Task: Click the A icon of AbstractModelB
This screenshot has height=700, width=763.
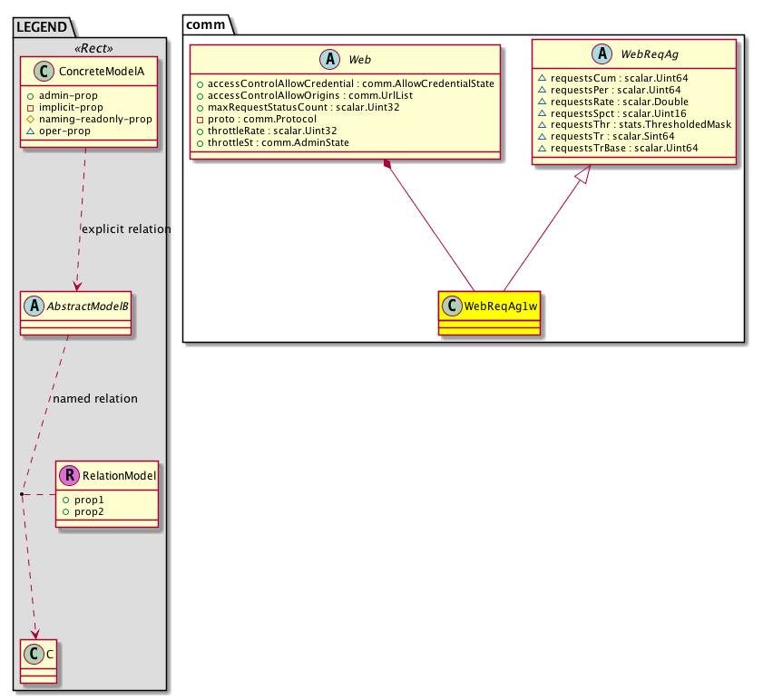Action: point(35,306)
